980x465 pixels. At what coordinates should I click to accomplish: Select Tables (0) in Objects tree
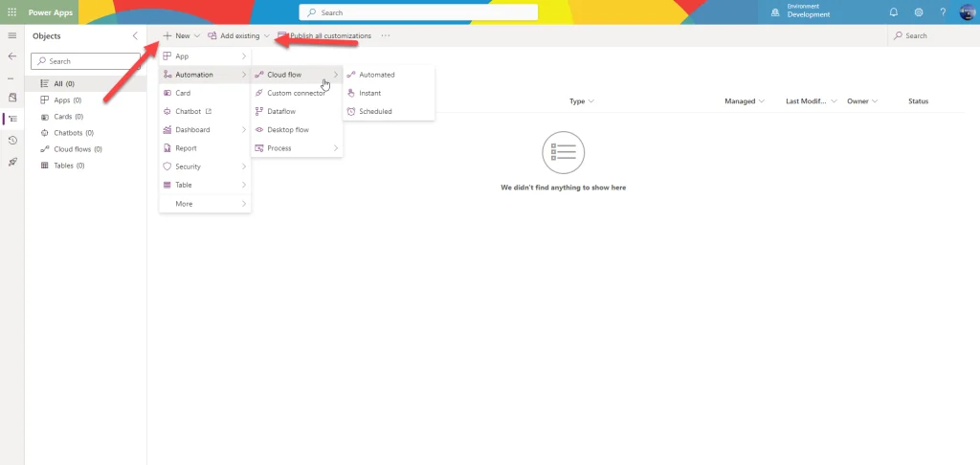(x=85, y=166)
